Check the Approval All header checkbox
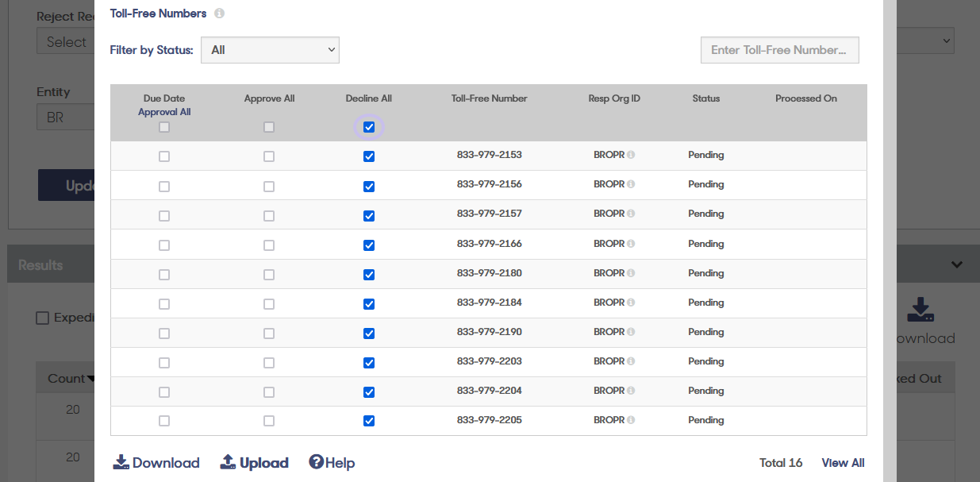The height and width of the screenshot is (482, 980). (x=164, y=126)
